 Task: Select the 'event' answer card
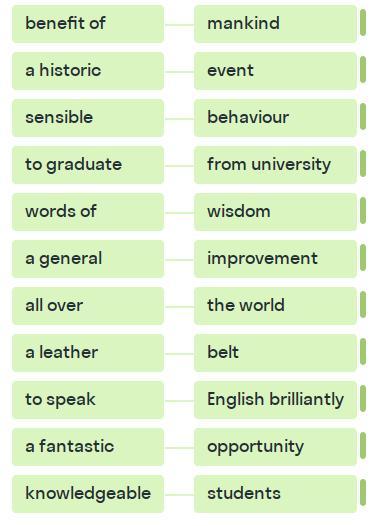275,71
